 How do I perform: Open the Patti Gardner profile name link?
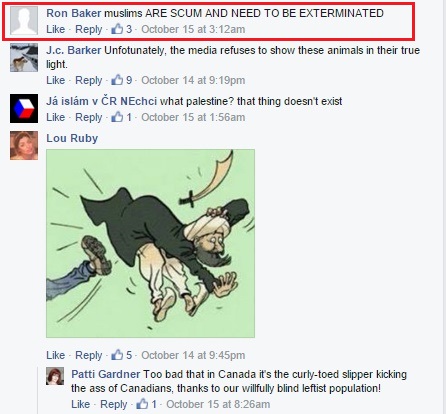(106, 374)
